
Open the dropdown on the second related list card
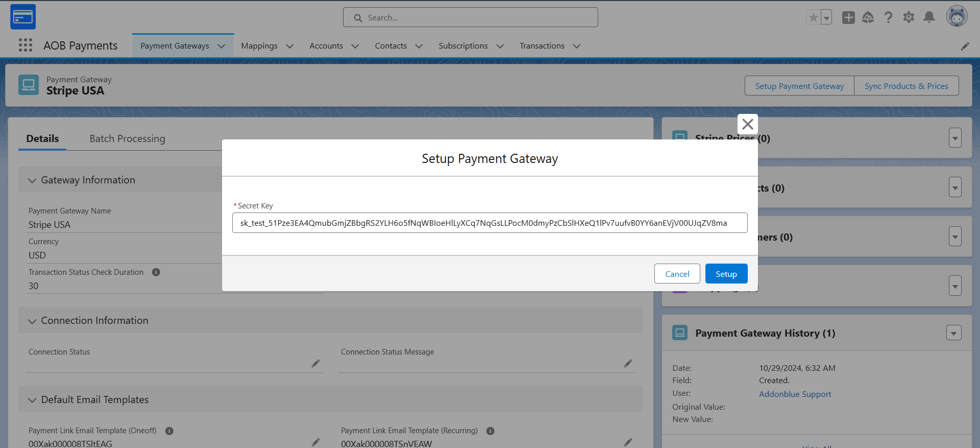click(955, 187)
